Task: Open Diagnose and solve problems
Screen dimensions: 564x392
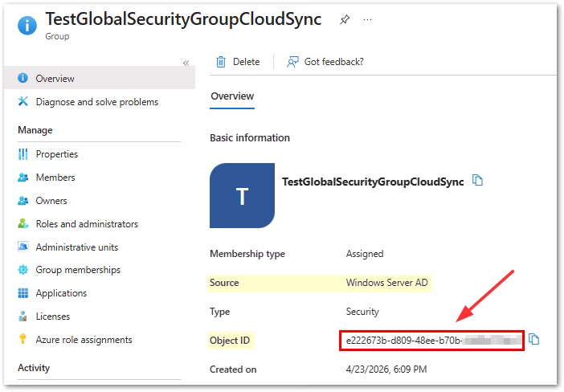Action: [96, 102]
